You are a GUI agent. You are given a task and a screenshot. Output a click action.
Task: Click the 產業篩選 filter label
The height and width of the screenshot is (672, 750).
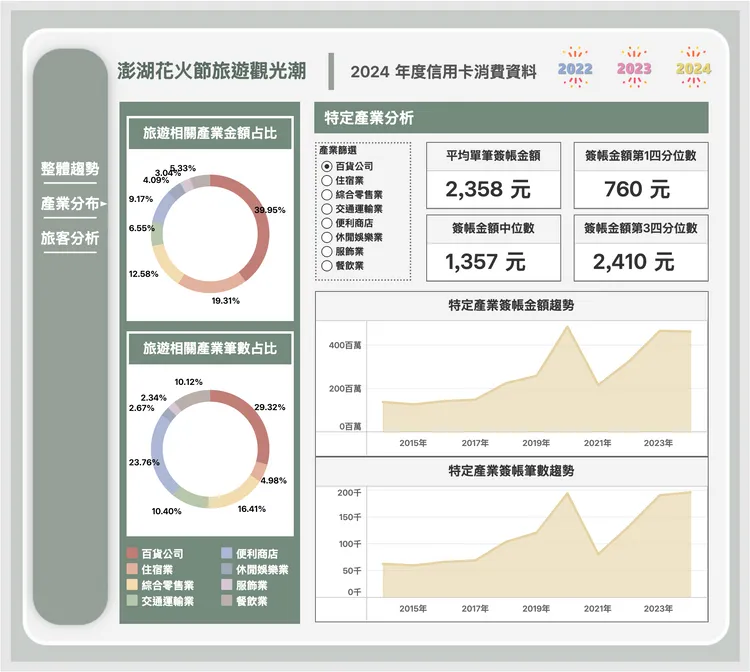click(x=338, y=151)
